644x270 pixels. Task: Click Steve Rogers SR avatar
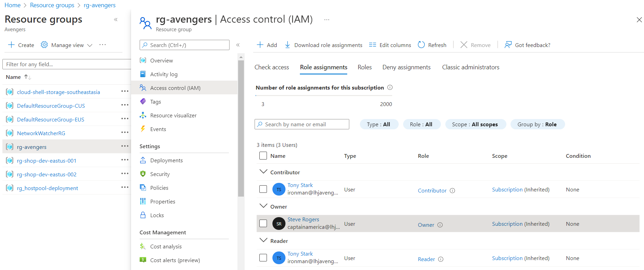click(279, 224)
